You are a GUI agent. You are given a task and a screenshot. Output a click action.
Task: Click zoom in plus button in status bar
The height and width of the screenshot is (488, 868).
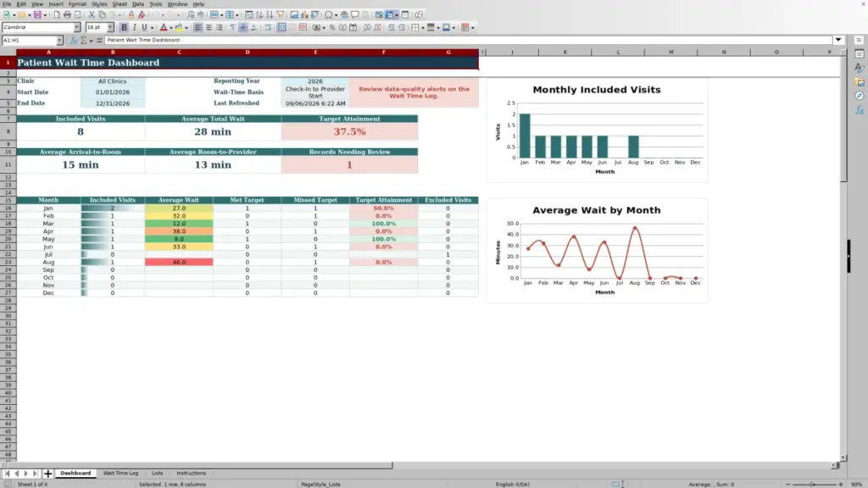(x=840, y=484)
